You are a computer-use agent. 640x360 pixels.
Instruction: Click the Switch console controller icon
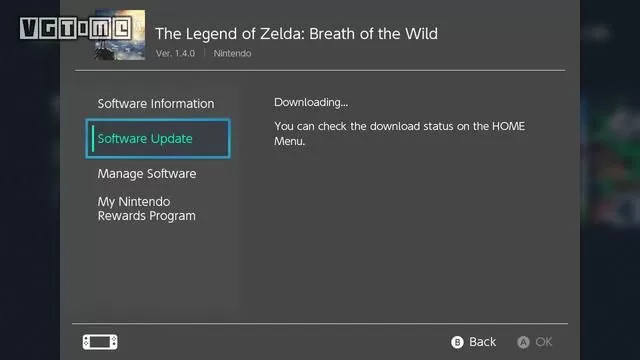coord(100,342)
